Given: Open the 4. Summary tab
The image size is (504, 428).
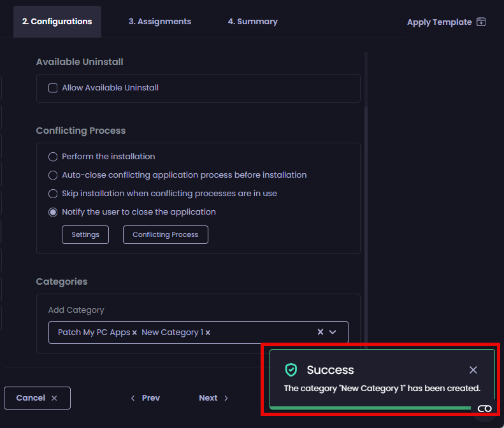Looking at the screenshot, I should click(x=252, y=22).
